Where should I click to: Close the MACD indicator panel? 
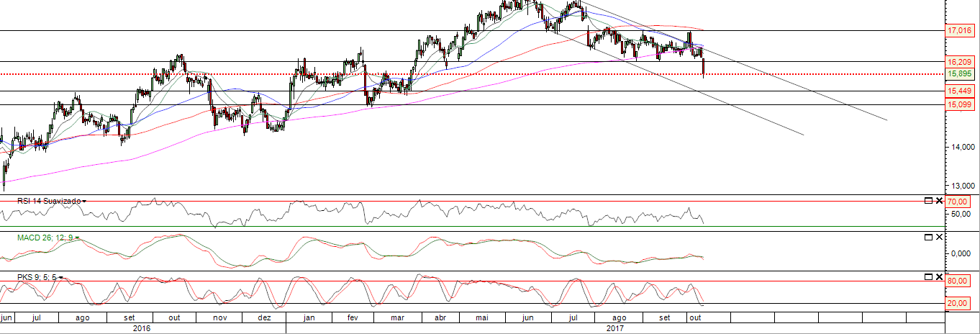point(940,237)
